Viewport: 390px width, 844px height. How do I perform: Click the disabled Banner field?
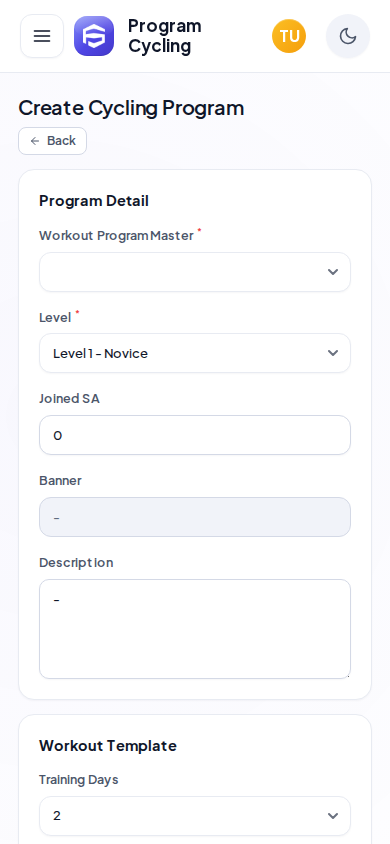195,517
